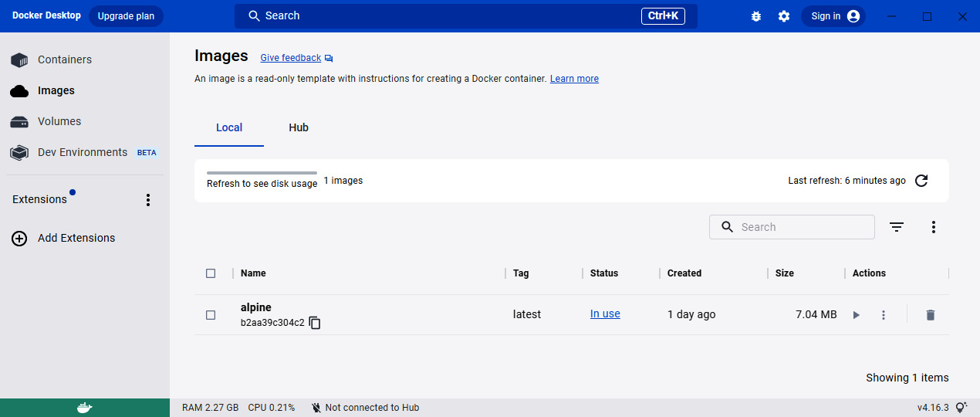980x417 pixels.
Task: Click the v4.16.3 version label
Action: pos(933,408)
